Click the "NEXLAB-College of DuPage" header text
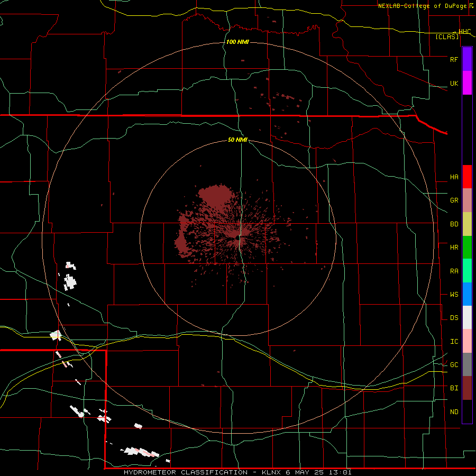Image resolution: width=476 pixels, height=476 pixels. [423, 6]
